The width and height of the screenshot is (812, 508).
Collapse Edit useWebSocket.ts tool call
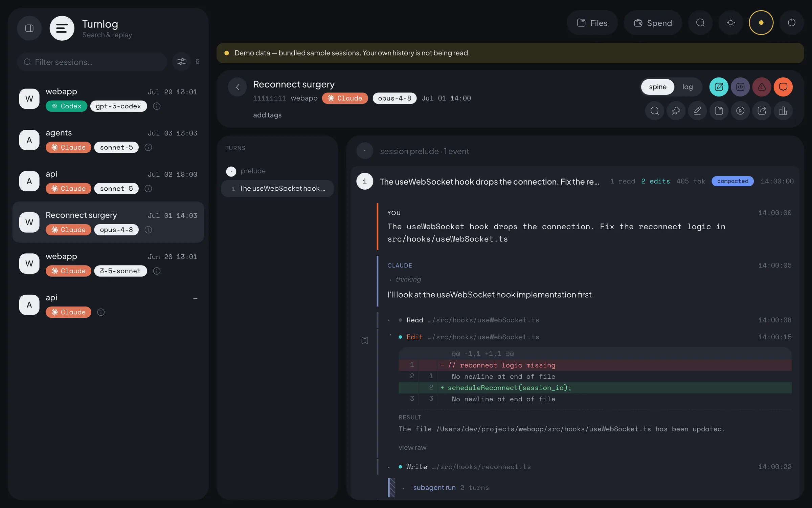[589, 337]
